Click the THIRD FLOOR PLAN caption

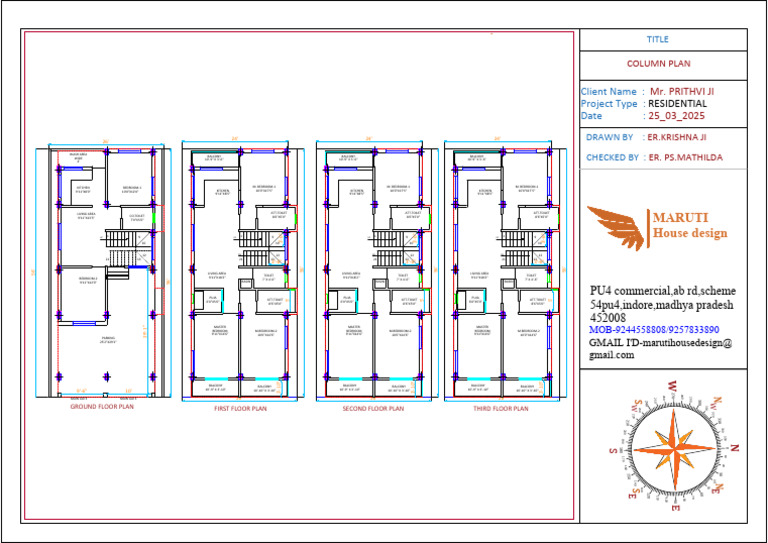point(501,408)
